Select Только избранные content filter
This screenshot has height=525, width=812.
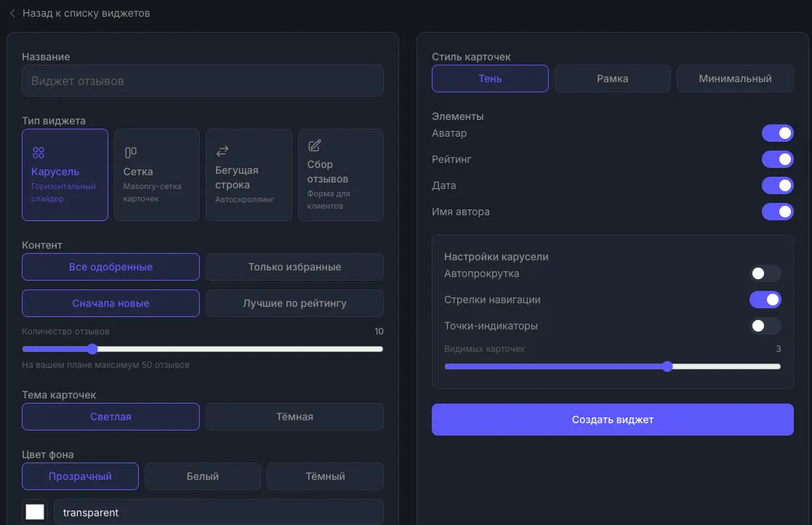tap(294, 267)
